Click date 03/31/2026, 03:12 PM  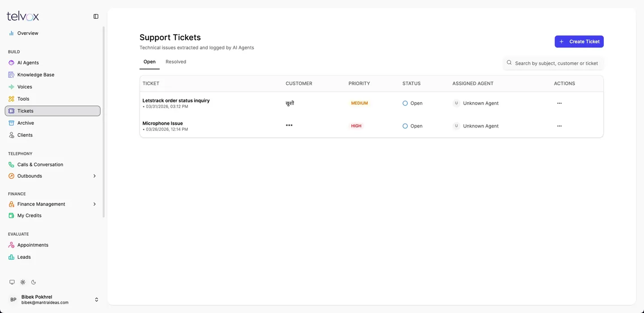[x=167, y=107]
